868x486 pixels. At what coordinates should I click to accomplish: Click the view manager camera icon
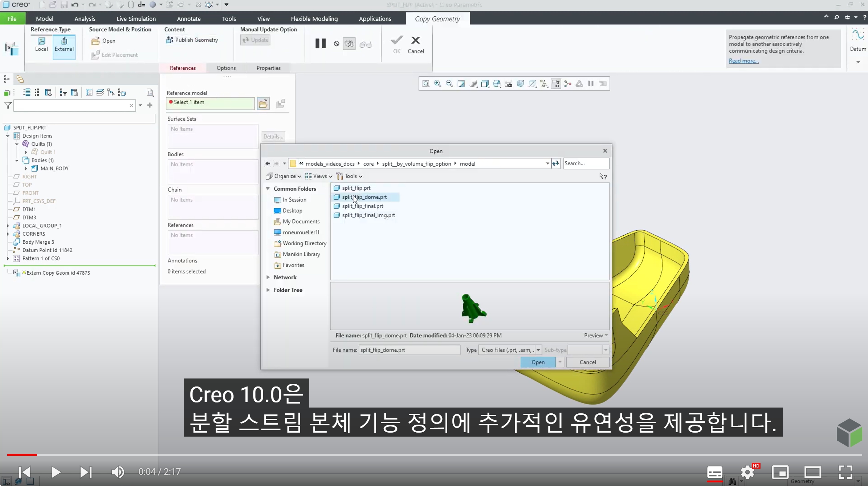click(509, 84)
